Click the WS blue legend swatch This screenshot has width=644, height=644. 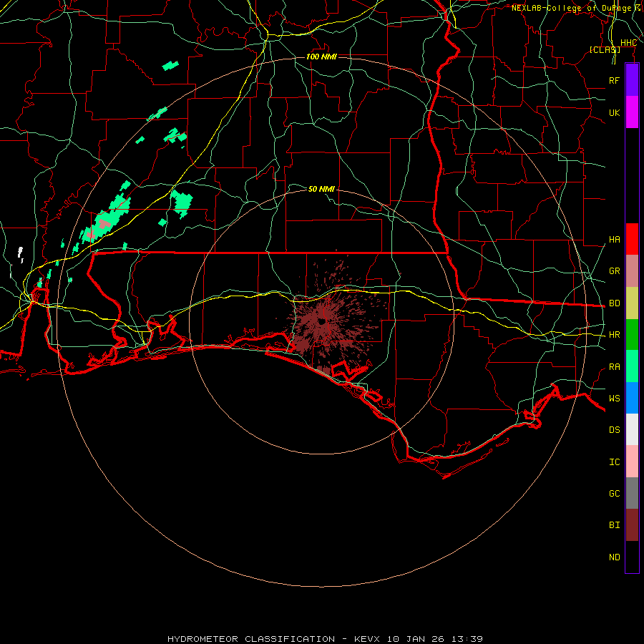(632, 398)
